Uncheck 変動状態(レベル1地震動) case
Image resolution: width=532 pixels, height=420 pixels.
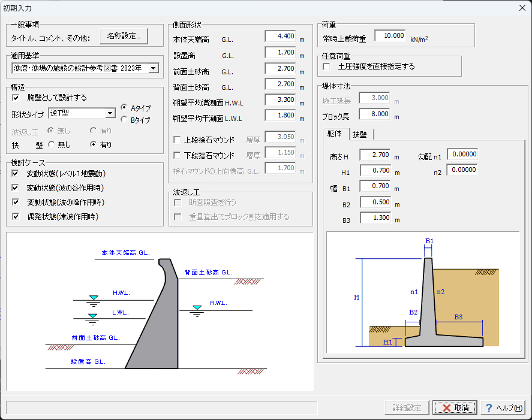(16, 174)
